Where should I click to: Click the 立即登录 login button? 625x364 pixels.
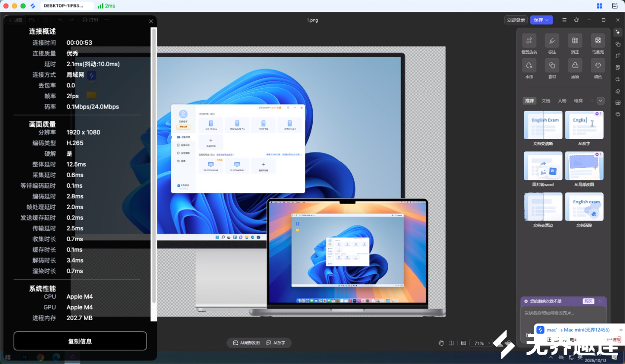pyautogui.click(x=516, y=20)
